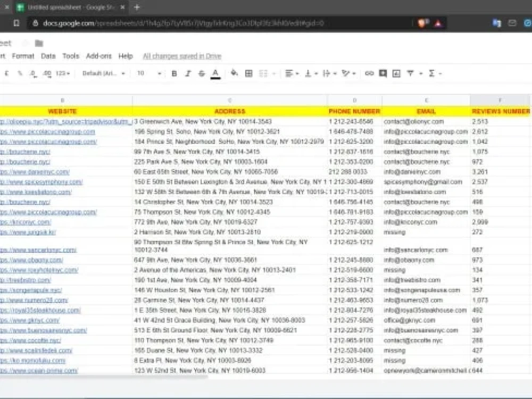Open the cell borders tool

248,73
